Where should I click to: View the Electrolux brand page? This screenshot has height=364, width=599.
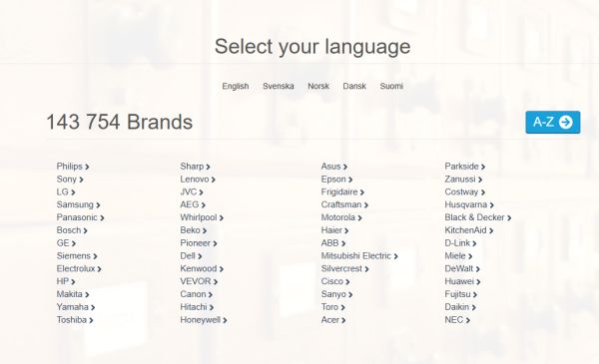tap(79, 268)
